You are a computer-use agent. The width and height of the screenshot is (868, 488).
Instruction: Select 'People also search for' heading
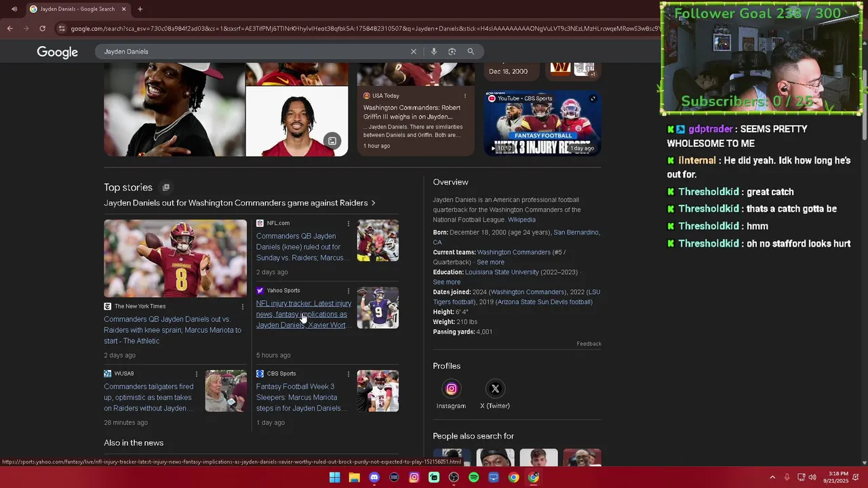click(x=473, y=436)
